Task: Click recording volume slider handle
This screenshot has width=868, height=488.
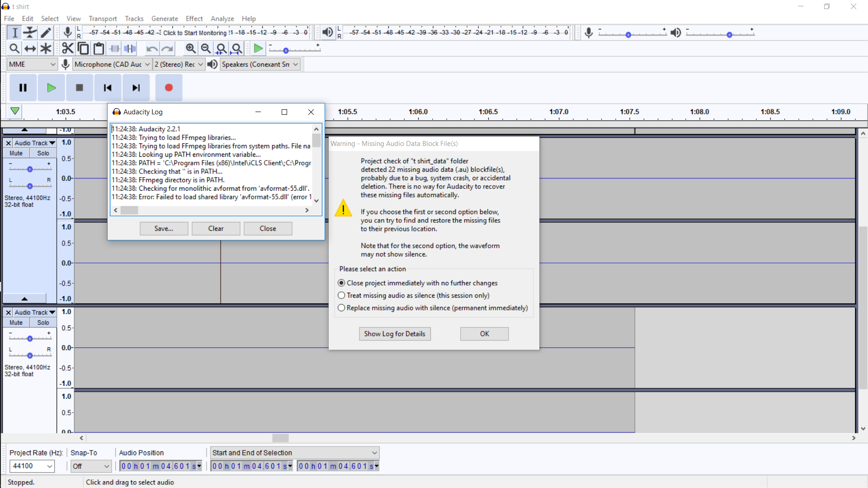Action: (628, 35)
